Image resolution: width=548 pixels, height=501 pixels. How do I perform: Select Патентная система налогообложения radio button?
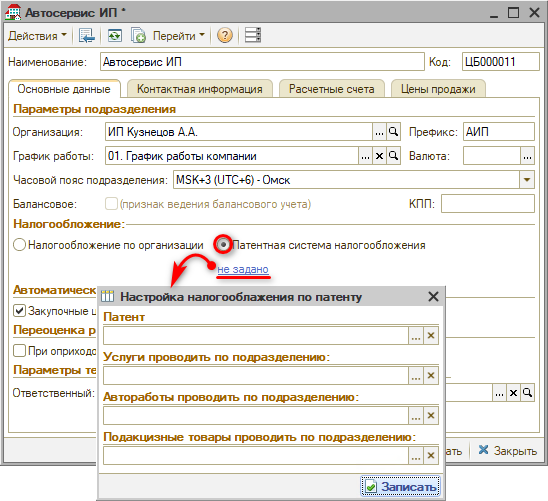(x=223, y=245)
